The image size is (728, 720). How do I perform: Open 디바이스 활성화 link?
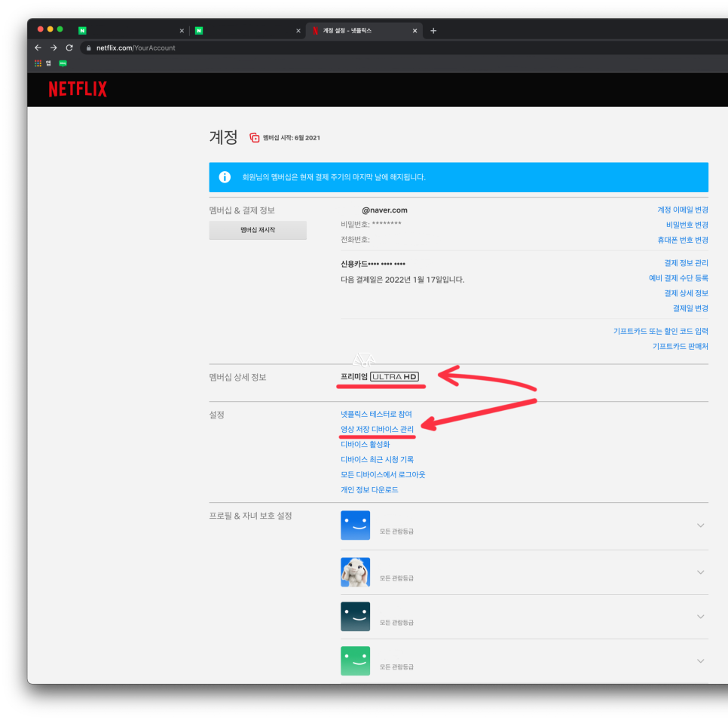[365, 445]
